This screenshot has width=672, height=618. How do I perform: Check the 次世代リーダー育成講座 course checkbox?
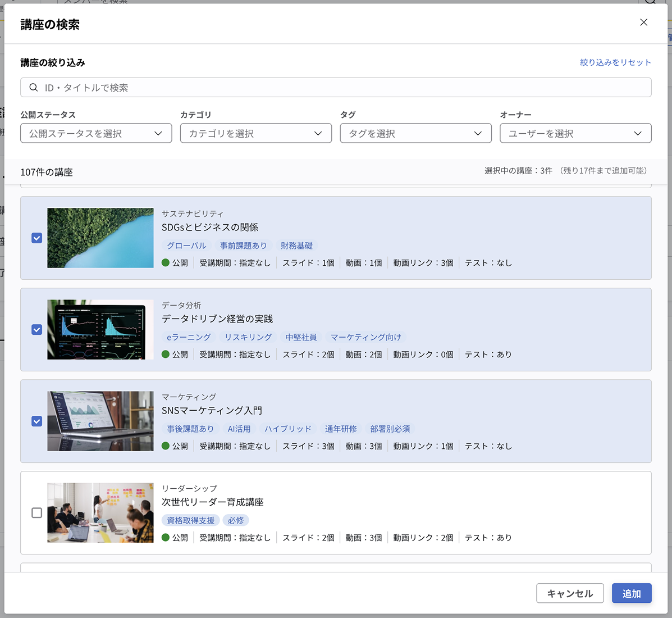(x=37, y=513)
